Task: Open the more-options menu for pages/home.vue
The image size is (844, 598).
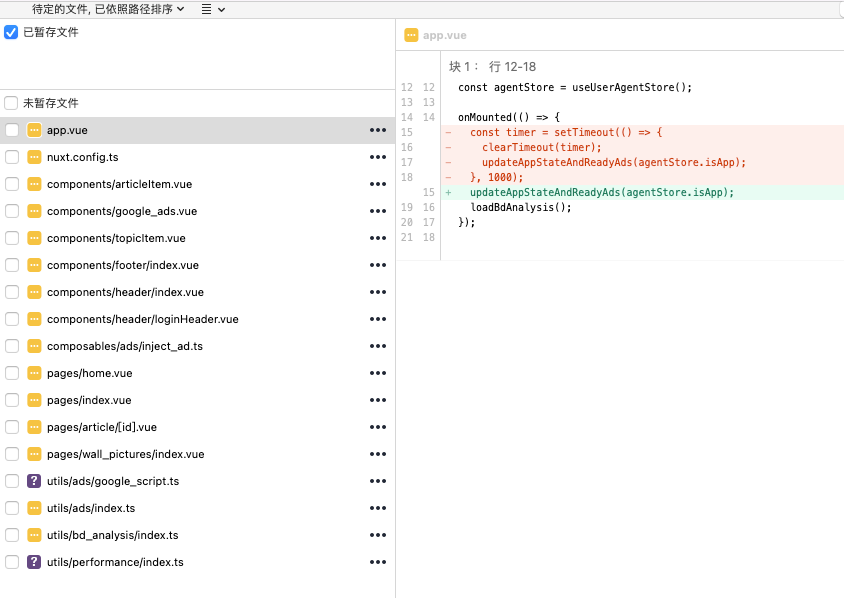Action: click(x=378, y=373)
